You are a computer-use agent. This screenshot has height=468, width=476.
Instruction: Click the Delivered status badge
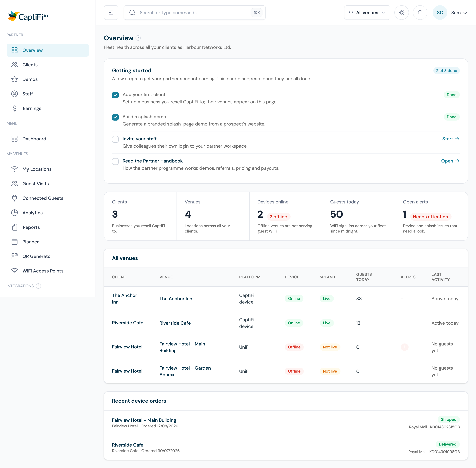(x=447, y=444)
